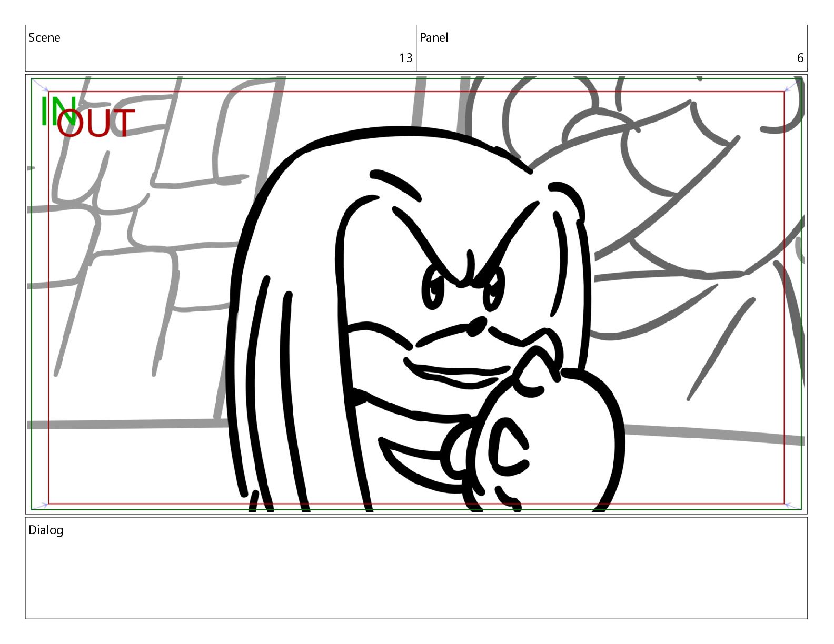This screenshot has height=644, width=834.
Task: Select the scene number 13
Action: point(405,58)
